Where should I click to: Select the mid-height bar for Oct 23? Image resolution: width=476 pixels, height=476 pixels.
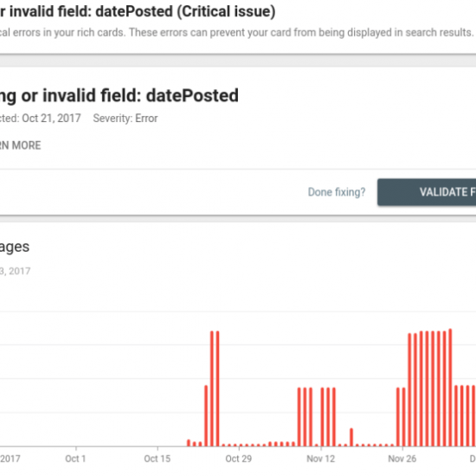pos(206,415)
